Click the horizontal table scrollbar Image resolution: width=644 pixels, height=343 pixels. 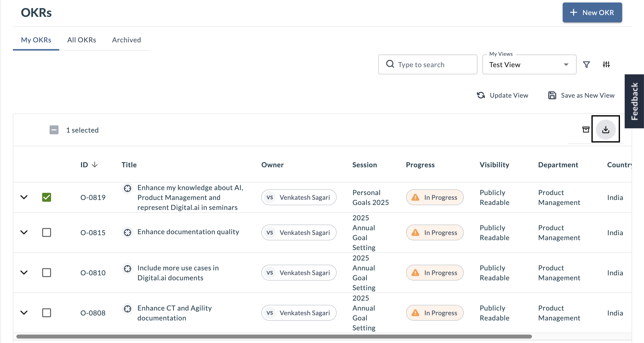point(274,337)
